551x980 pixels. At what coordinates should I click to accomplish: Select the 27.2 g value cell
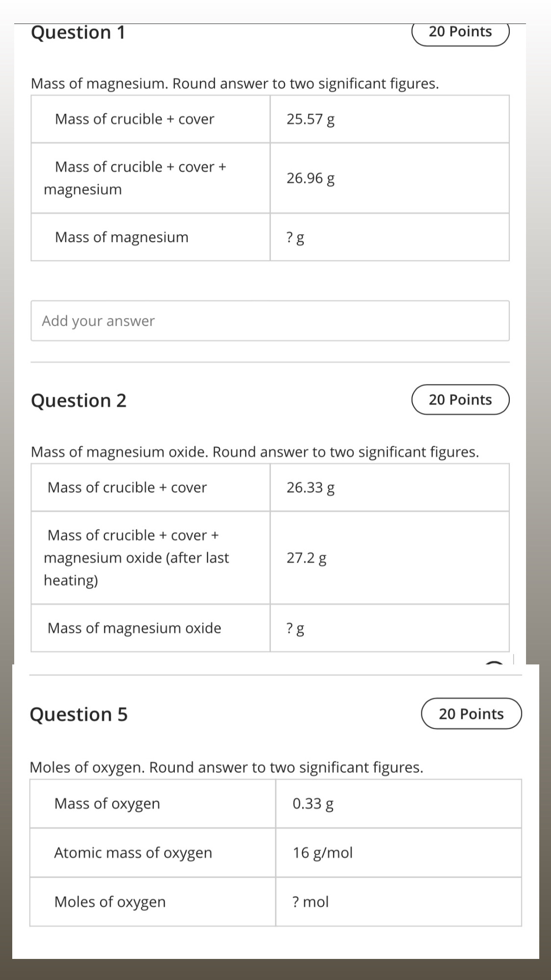click(x=389, y=558)
